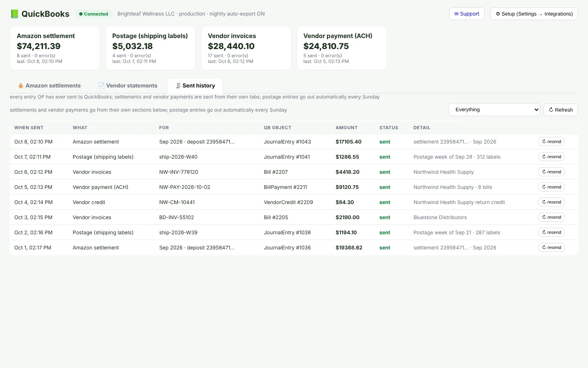Click the WHEN SENT column header

pos(29,128)
